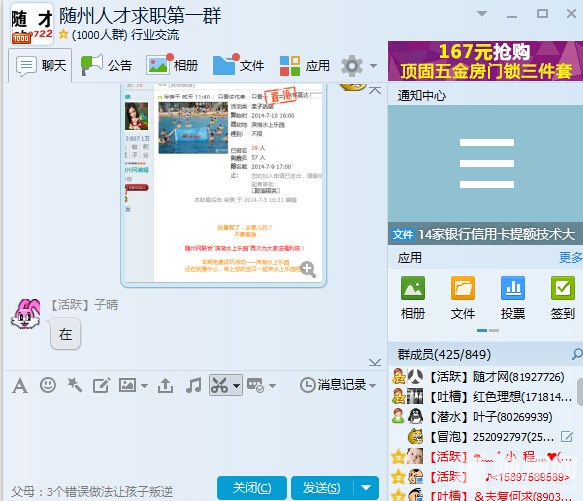The width and height of the screenshot is (583, 501).
Task: Open the font formatting A icon
Action: (20, 385)
